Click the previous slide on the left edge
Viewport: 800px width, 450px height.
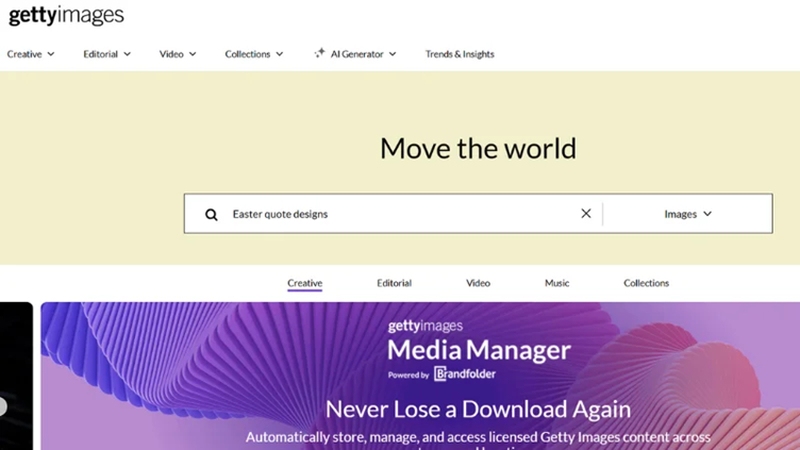pyautogui.click(x=4, y=406)
